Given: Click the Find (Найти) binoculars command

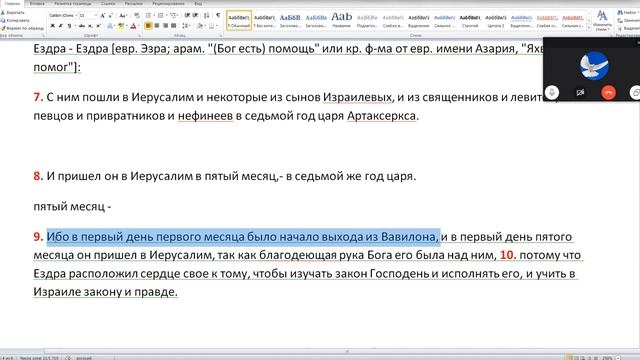Looking at the screenshot, I should (628, 13).
